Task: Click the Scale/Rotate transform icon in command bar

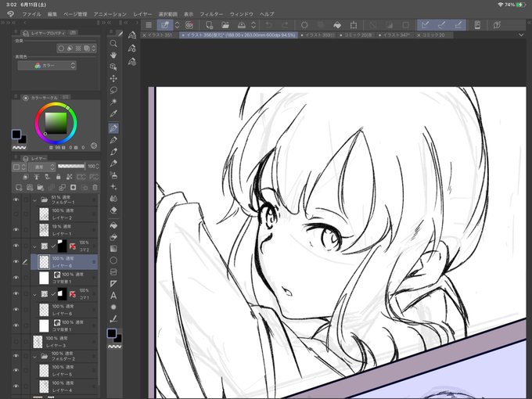Action: [354, 25]
